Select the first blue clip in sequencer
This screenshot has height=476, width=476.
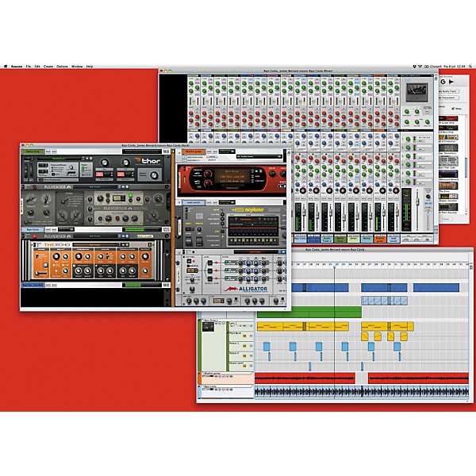click(x=320, y=288)
